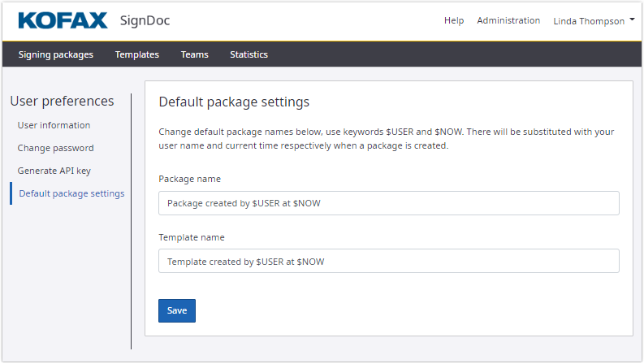Click the Template name field label
Image resolution: width=644 pixels, height=364 pixels.
point(192,237)
